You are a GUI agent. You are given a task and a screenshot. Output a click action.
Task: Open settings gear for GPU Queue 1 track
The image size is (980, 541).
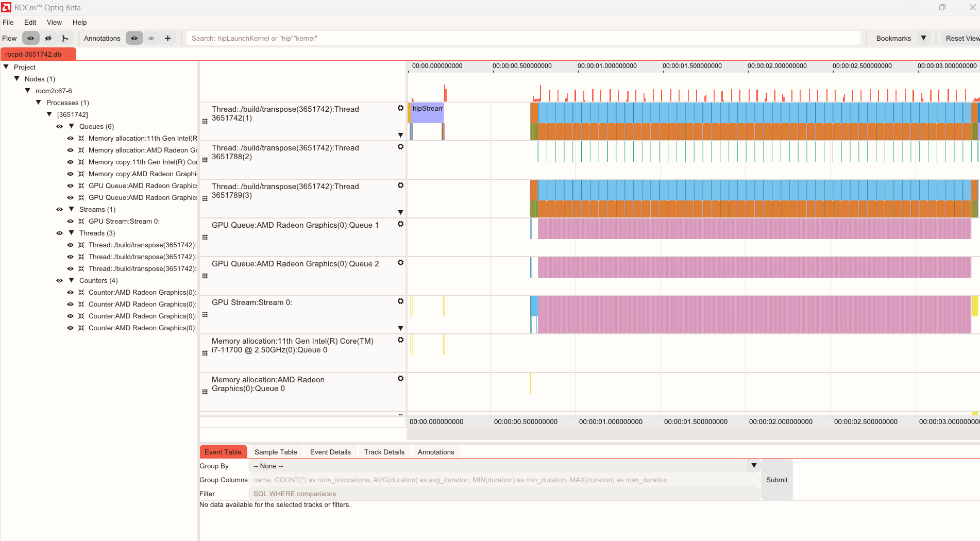click(400, 224)
